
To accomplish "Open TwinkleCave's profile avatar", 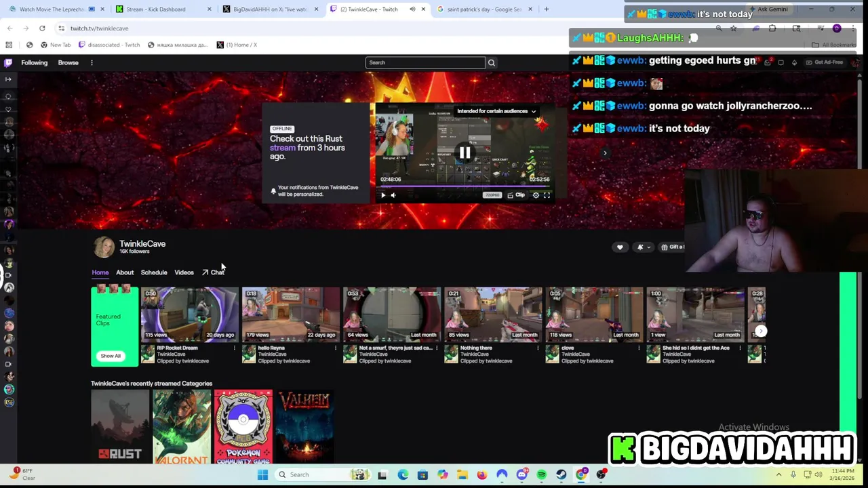I will pos(104,247).
